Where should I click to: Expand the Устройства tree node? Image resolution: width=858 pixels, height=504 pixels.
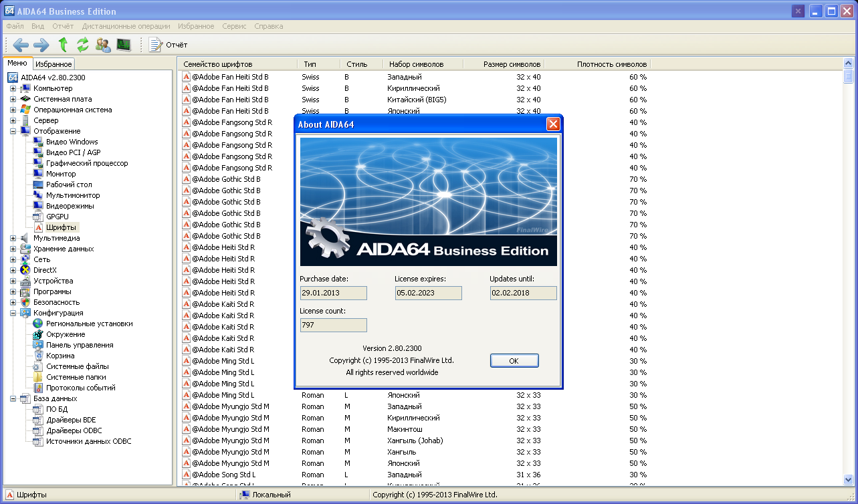[x=13, y=281]
